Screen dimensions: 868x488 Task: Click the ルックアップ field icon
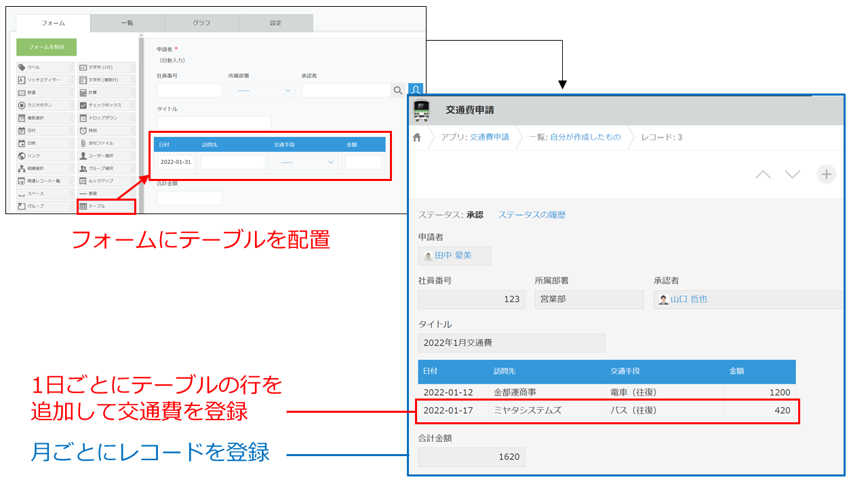[x=105, y=180]
